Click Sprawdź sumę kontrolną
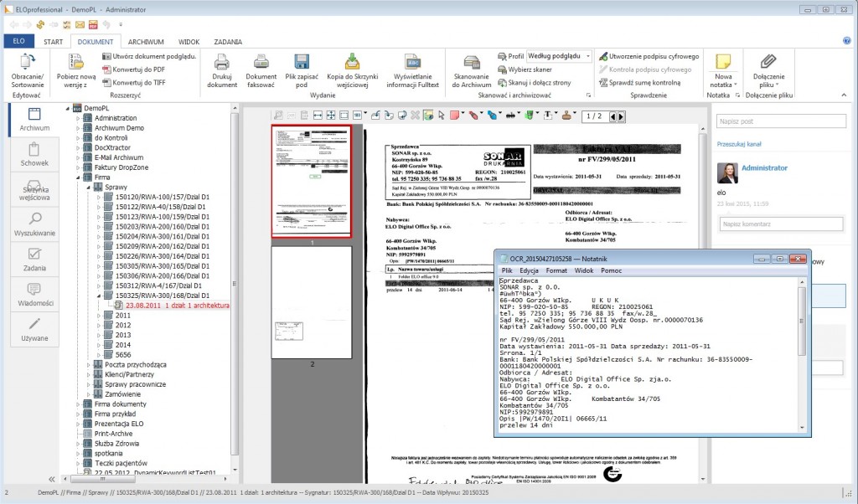 point(639,83)
